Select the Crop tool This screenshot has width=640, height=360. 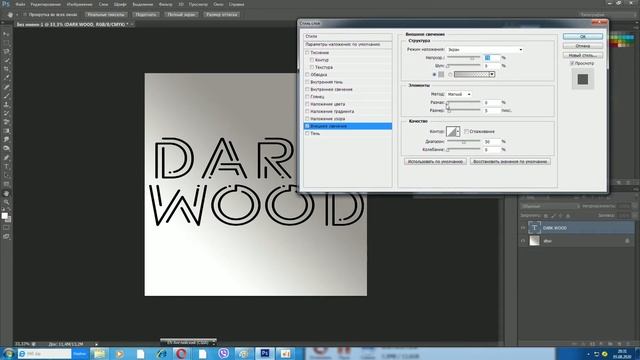pyautogui.click(x=6, y=69)
